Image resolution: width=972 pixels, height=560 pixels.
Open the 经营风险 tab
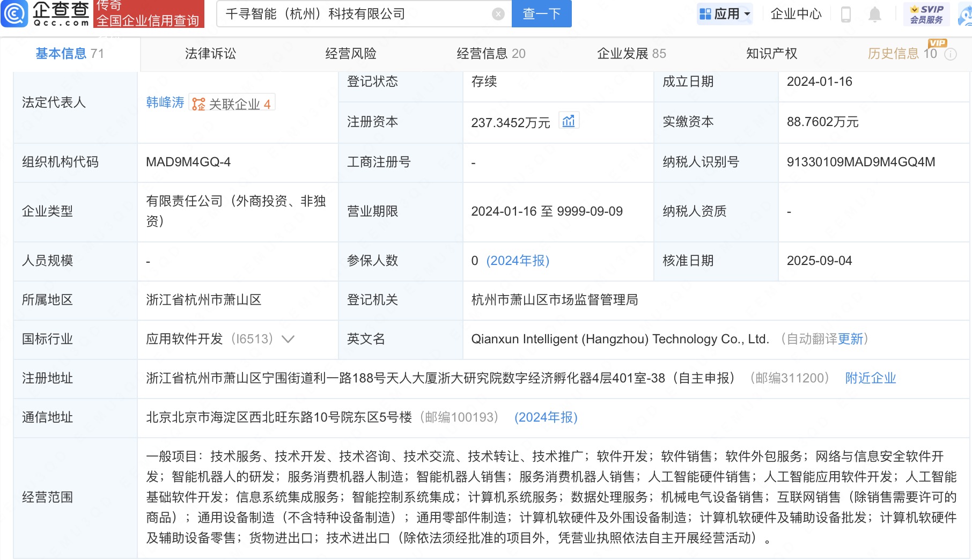pos(350,54)
